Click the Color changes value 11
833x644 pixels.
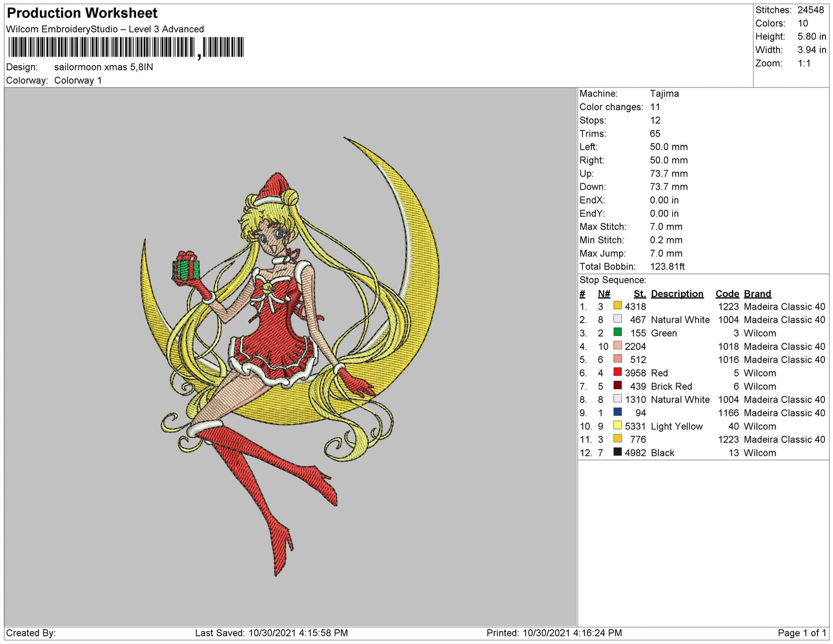point(655,107)
